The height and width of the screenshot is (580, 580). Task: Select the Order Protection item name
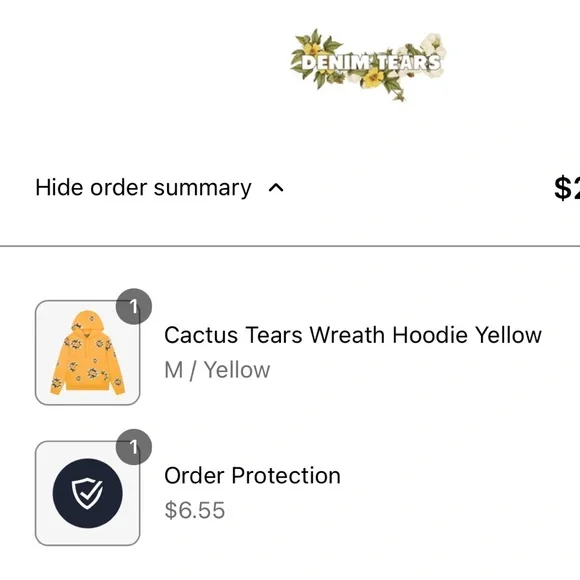pyautogui.click(x=252, y=476)
